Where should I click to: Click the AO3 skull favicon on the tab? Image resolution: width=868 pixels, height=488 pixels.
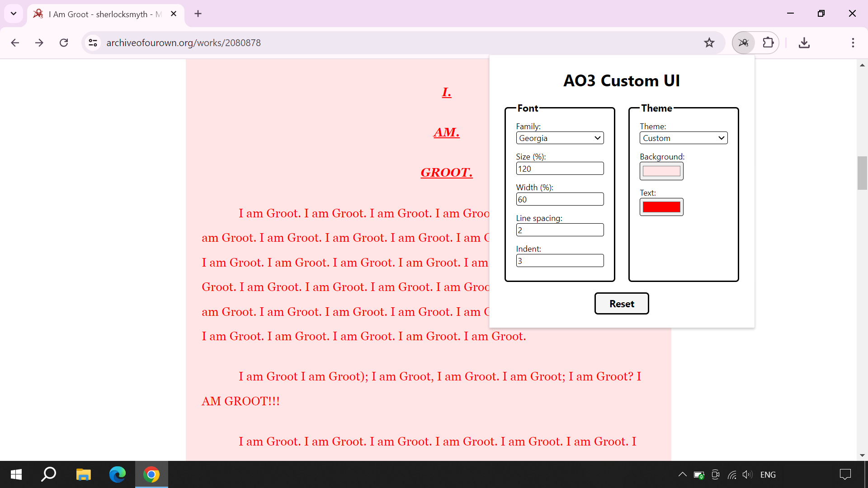point(38,14)
